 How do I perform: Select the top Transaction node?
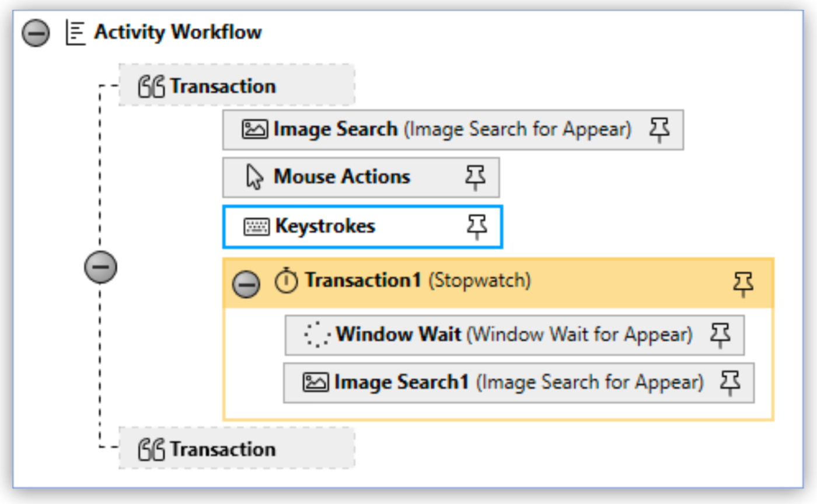[222, 85]
